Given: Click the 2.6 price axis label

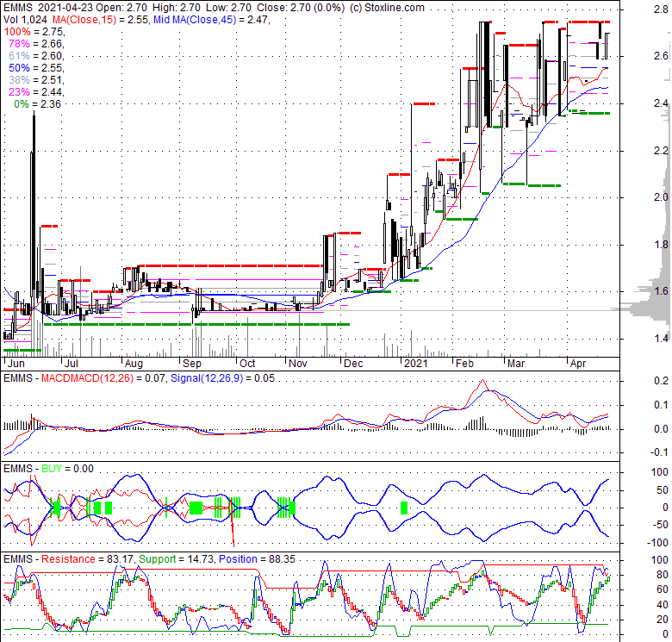Looking at the screenshot, I should [x=661, y=56].
